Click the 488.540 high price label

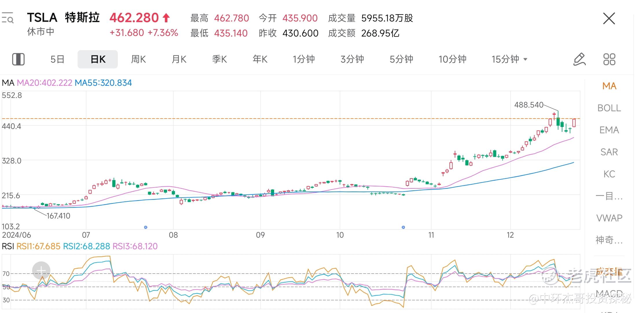529,105
